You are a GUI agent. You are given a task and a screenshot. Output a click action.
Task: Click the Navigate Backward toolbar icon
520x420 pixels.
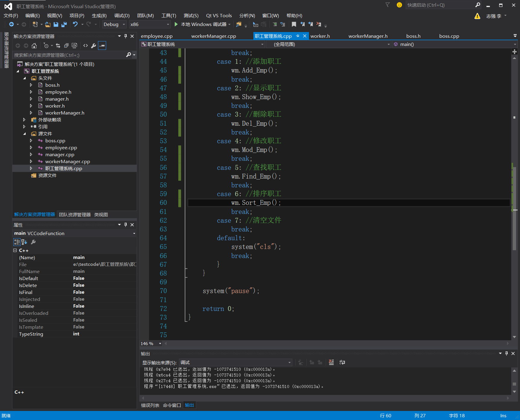click(x=11, y=24)
